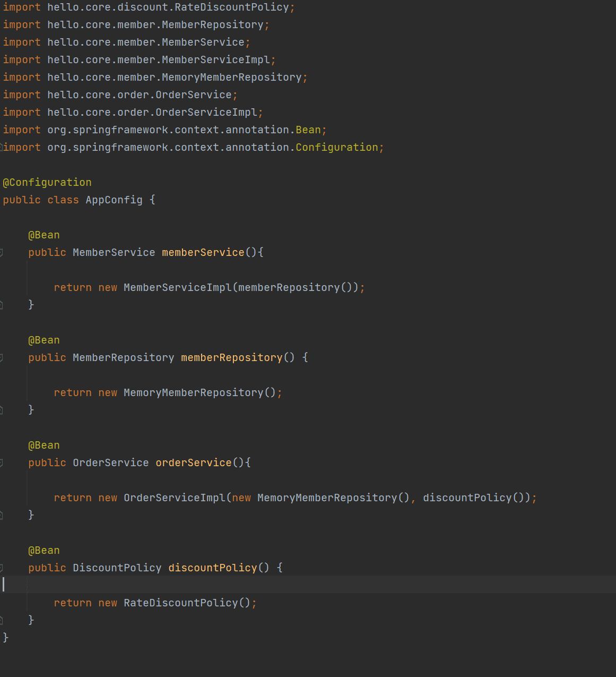
Task: Click the class keyword before AppConfig
Action: (x=63, y=200)
